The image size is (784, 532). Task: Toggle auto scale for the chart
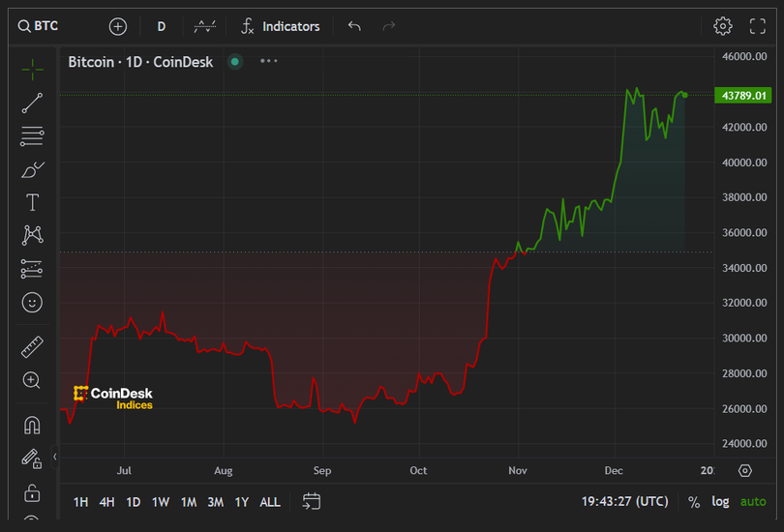(x=752, y=501)
